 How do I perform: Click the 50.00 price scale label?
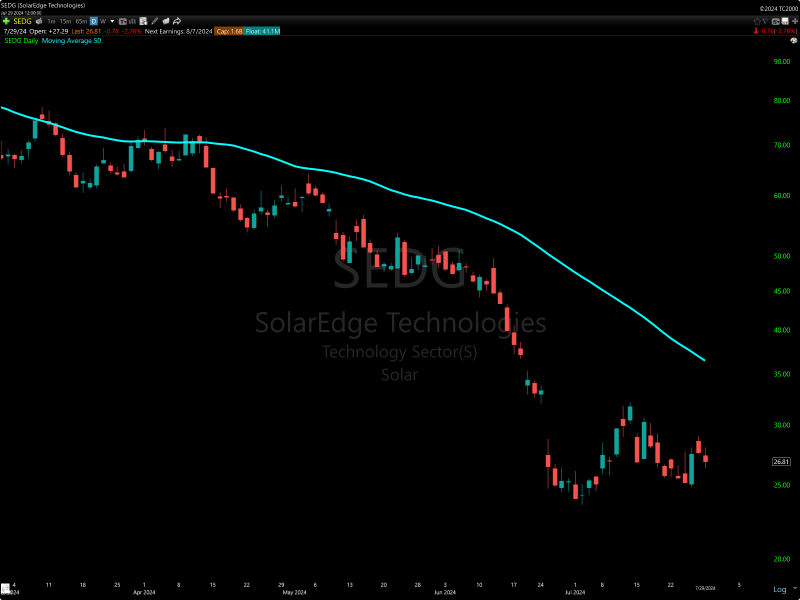point(782,256)
